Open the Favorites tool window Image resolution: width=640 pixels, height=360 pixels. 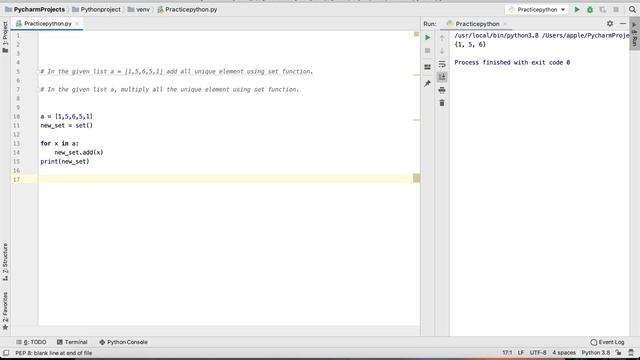[x=5, y=311]
